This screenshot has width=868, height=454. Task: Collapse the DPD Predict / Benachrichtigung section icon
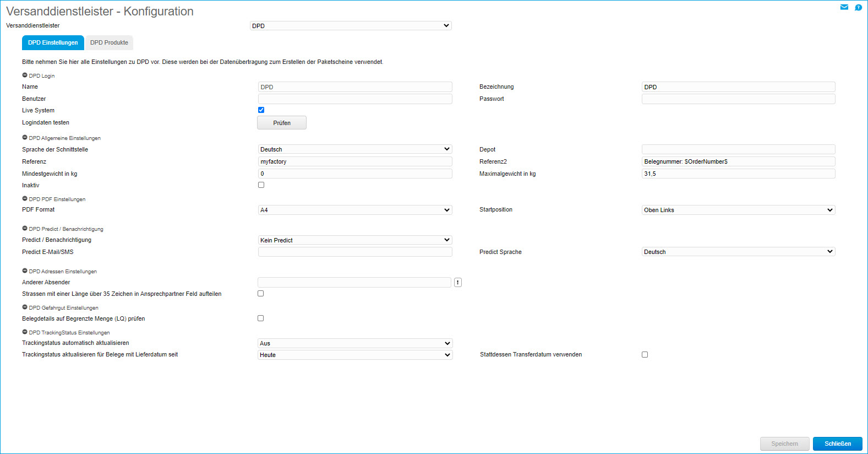[x=25, y=229]
